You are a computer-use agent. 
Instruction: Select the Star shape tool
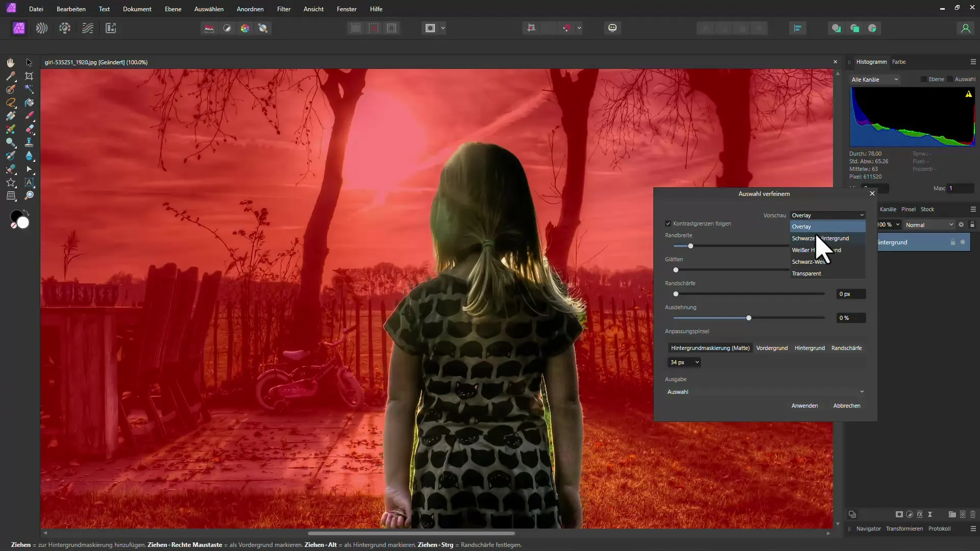point(10,182)
